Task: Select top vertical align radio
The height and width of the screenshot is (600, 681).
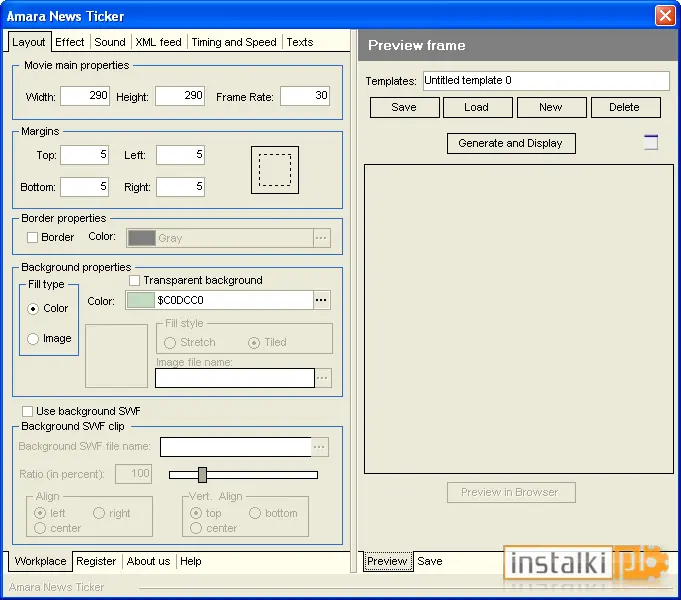Action: tap(196, 513)
